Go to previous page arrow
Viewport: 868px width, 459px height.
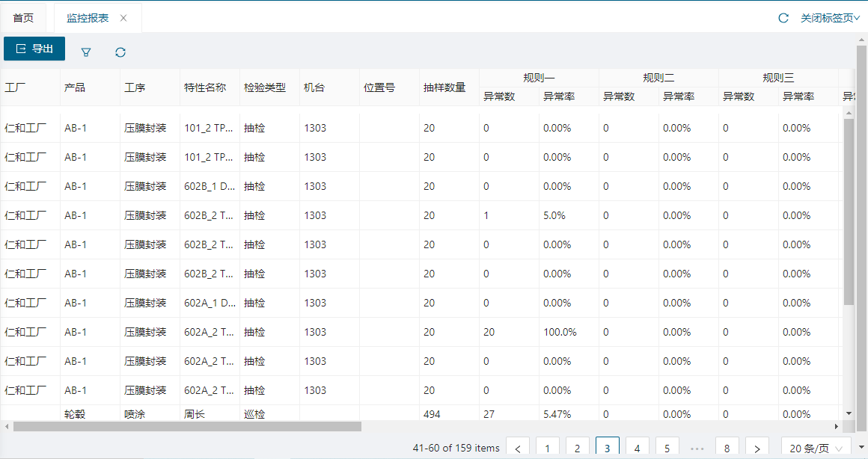pyautogui.click(x=518, y=448)
